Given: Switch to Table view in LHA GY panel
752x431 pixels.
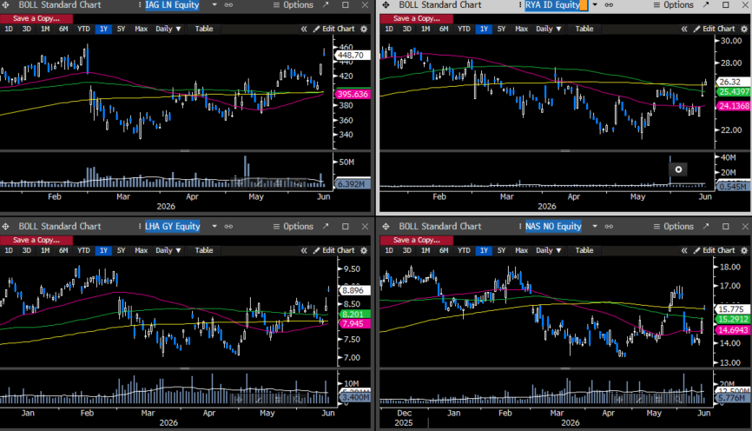Looking at the screenshot, I should pos(204,250).
